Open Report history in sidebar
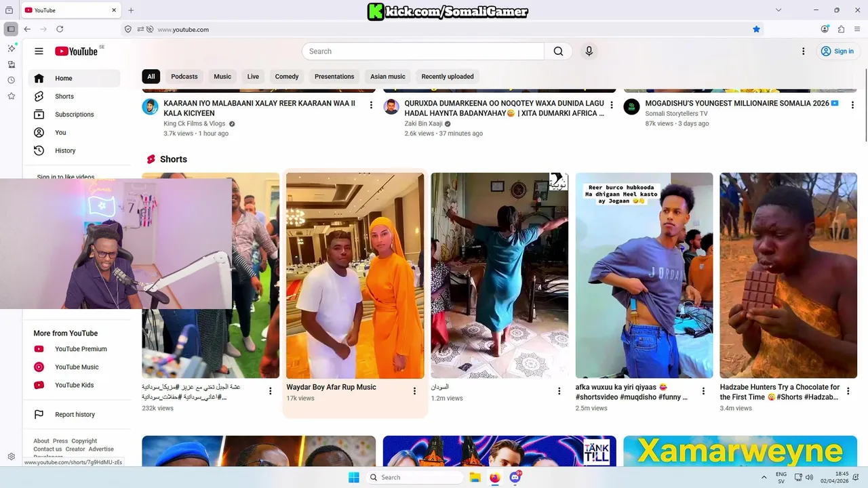 74,415
